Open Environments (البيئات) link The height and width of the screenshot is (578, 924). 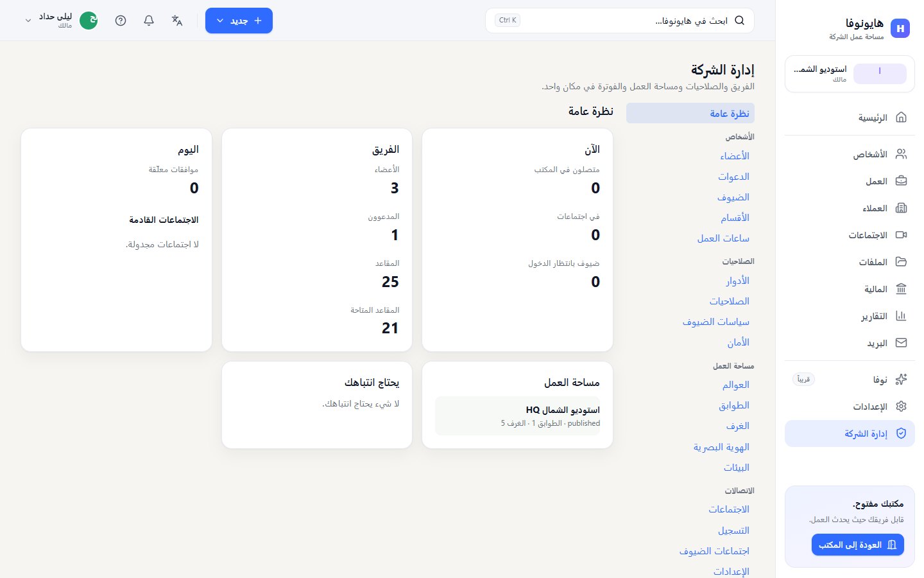point(737,468)
